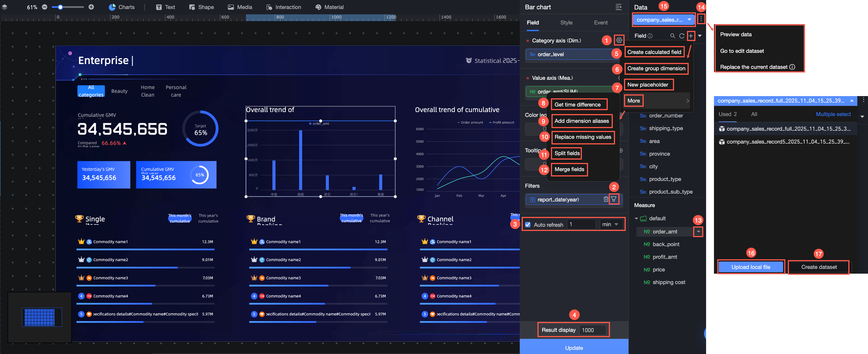868x354 pixels.
Task: Search fields with magnifier icon
Action: point(673,36)
